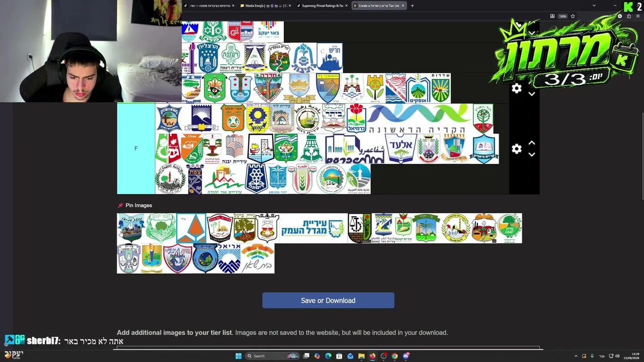The height and width of the screenshot is (362, 644).
Task: Open Microsoft Store from the taskbar
Action: [339, 356]
